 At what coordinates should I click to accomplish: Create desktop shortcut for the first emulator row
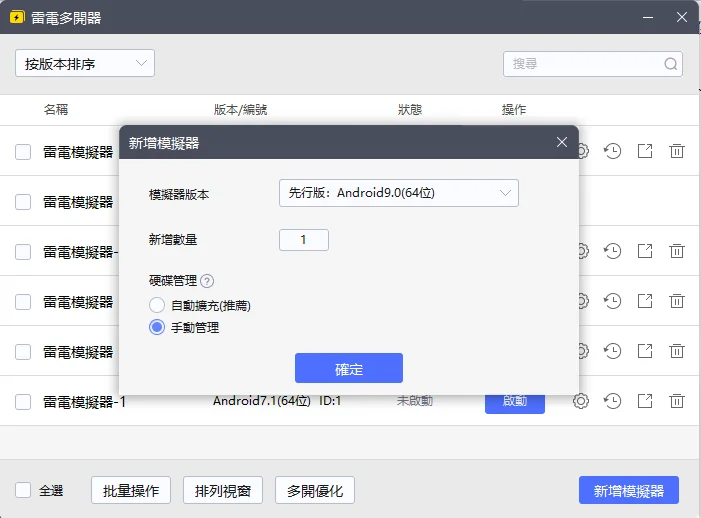coord(645,151)
